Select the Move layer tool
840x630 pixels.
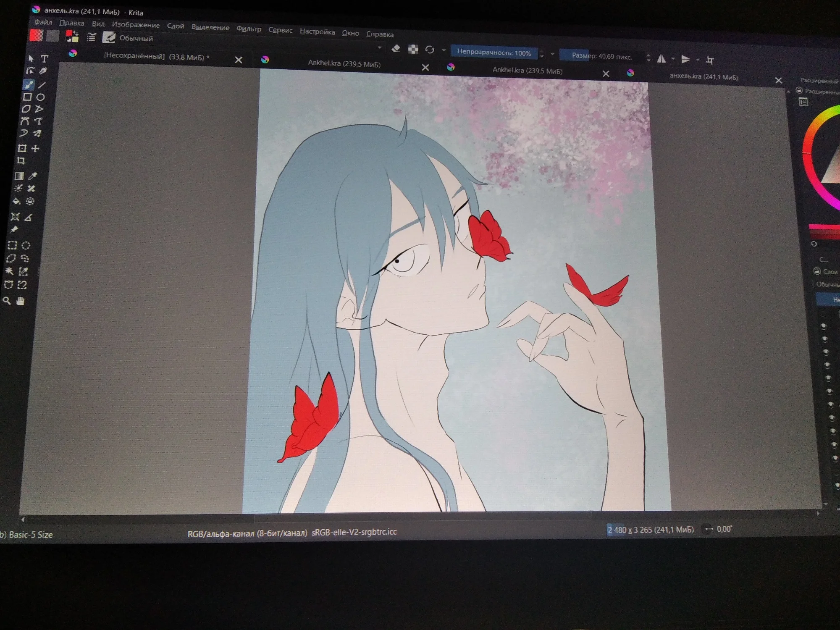35,148
